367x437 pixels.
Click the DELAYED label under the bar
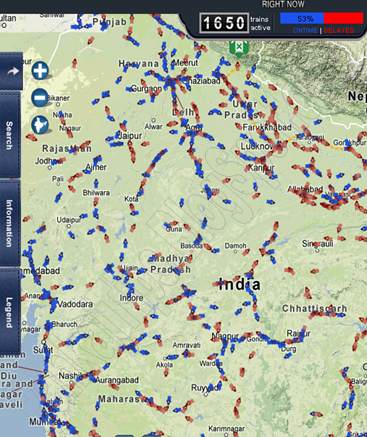pos(338,30)
